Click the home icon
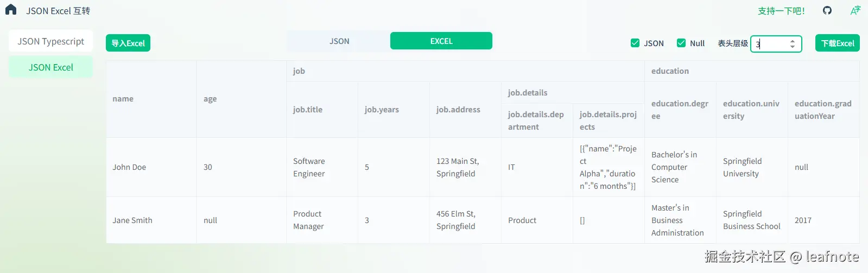 11,10
